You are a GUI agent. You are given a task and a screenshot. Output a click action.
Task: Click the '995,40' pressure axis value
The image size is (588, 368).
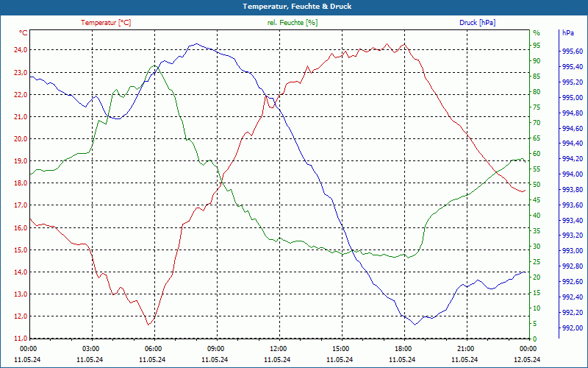573,67
